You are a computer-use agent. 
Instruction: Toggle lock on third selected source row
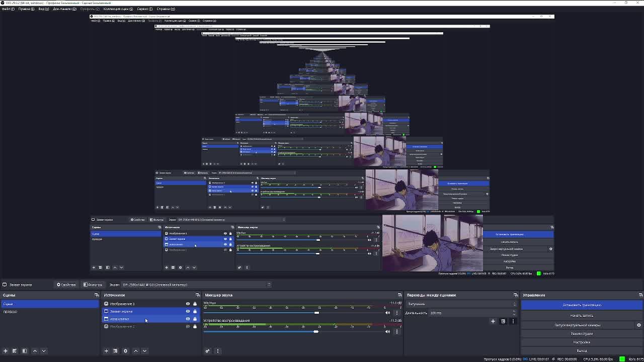(x=195, y=319)
